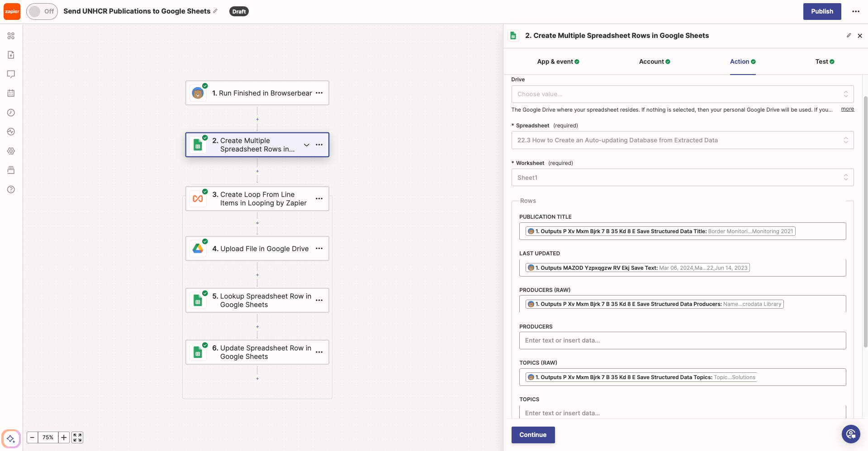Viewport: 868px width, 451px height.
Task: Select step 6 Update Spreadsheet Row
Action: [257, 352]
